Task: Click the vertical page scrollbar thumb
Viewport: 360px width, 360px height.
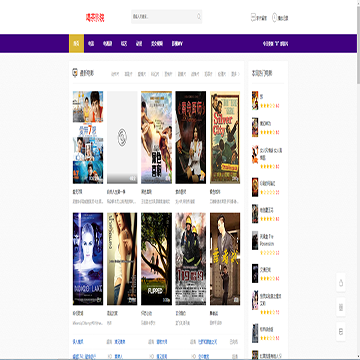Action: click(358, 42)
